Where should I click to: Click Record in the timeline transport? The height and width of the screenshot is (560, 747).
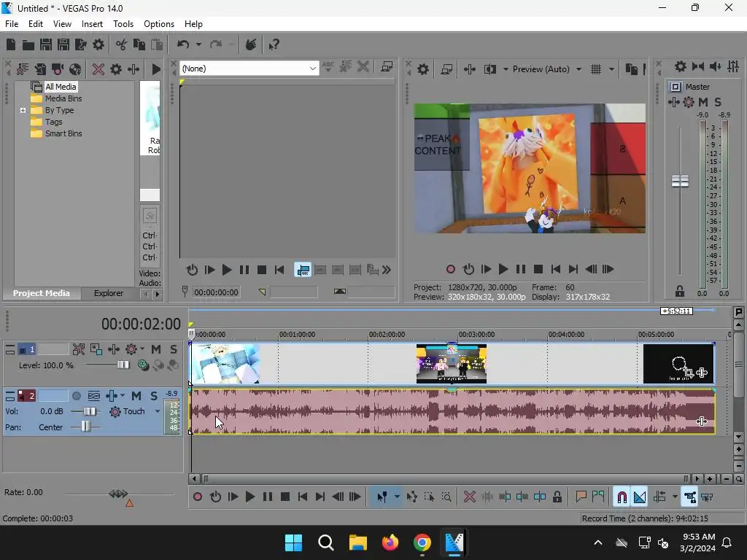point(197,497)
